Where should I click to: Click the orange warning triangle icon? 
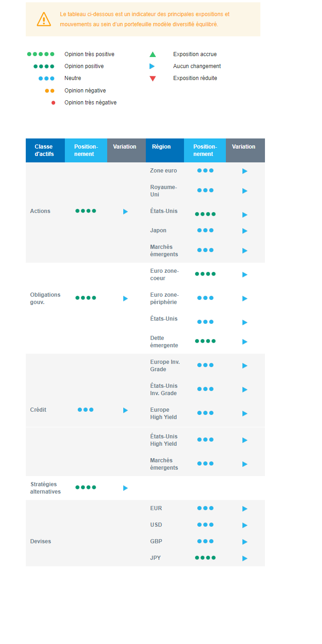44,19
